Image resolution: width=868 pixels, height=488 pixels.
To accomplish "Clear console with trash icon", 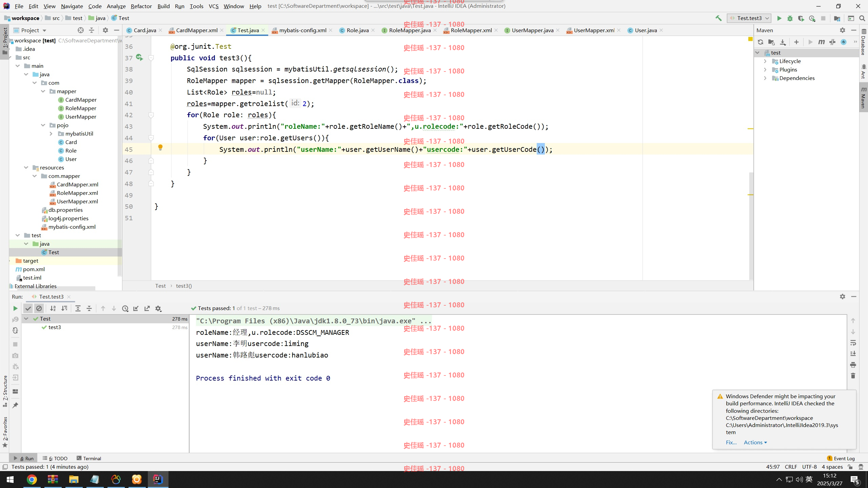I will (853, 376).
